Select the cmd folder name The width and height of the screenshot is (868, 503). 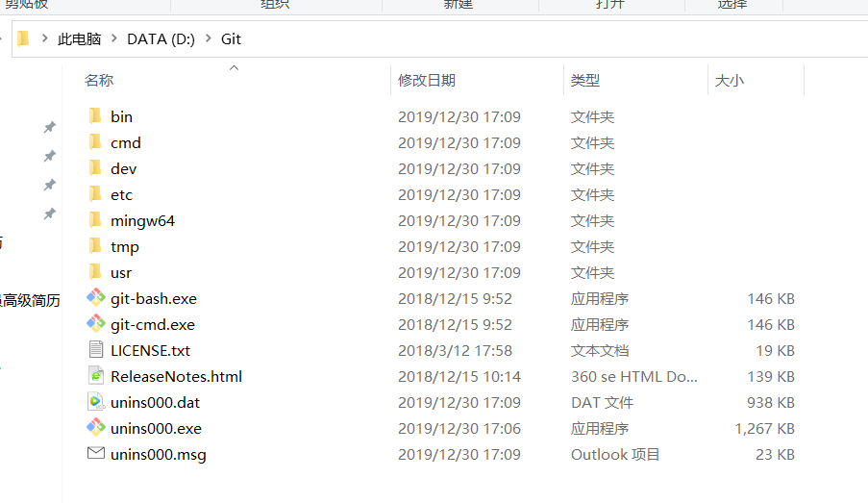pos(126,143)
